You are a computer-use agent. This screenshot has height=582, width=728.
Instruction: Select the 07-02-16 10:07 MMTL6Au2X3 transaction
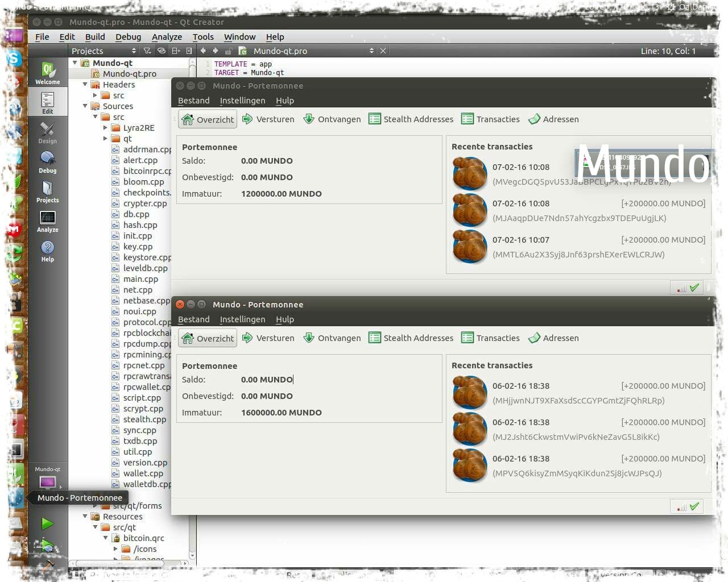578,247
